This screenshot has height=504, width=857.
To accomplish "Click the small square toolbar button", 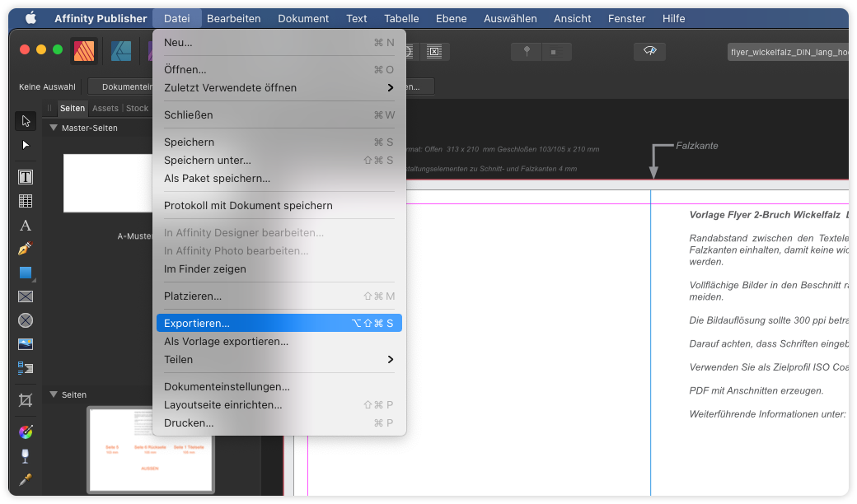I will (x=556, y=52).
